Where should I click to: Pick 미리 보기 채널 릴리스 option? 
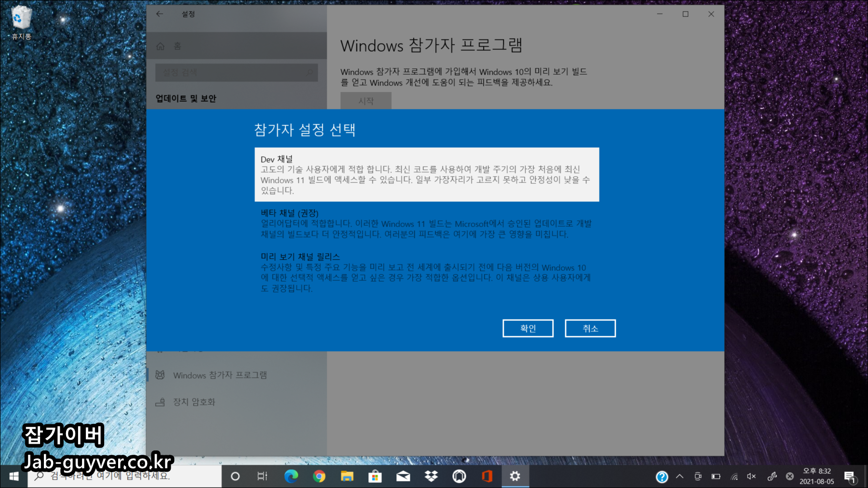click(427, 272)
